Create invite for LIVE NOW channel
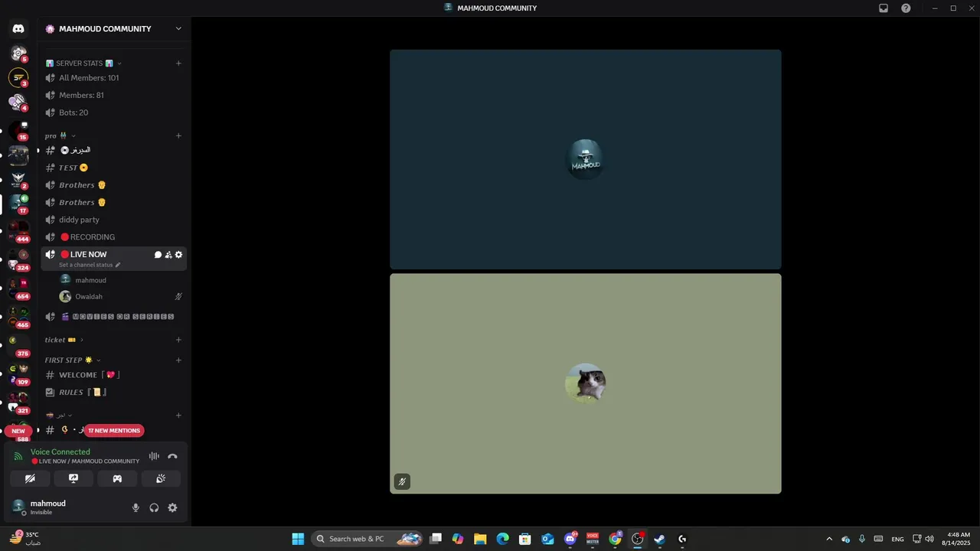Screen dimensions: 980x551 click(168, 255)
